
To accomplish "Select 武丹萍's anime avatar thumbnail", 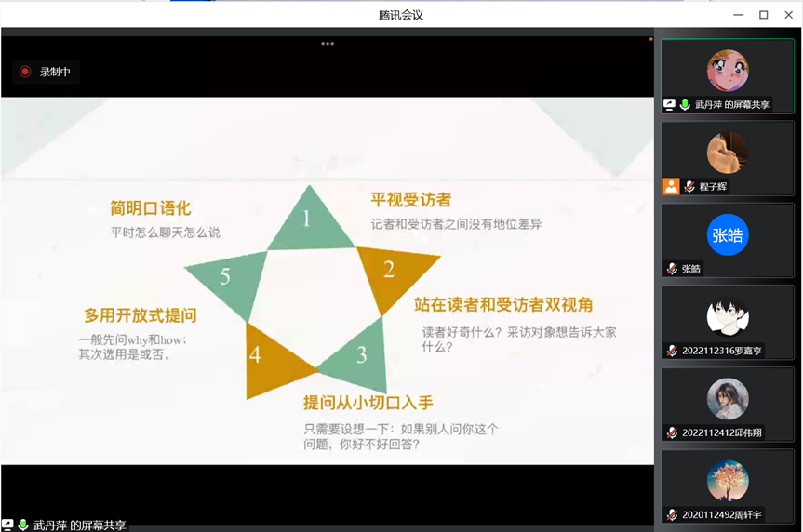I will tap(728, 71).
